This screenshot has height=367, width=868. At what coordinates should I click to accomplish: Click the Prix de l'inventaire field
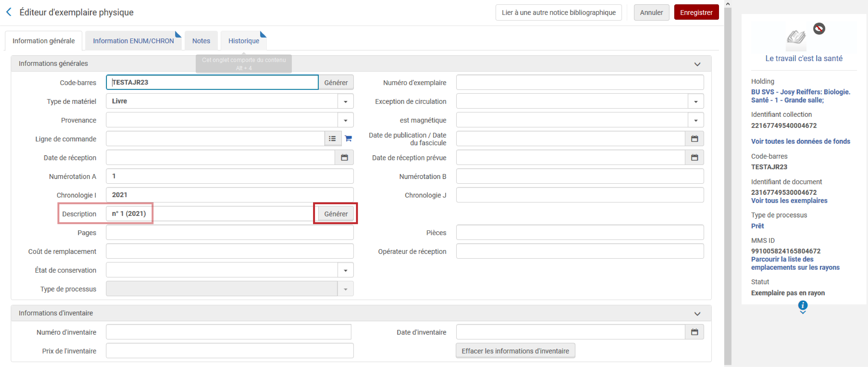click(230, 351)
